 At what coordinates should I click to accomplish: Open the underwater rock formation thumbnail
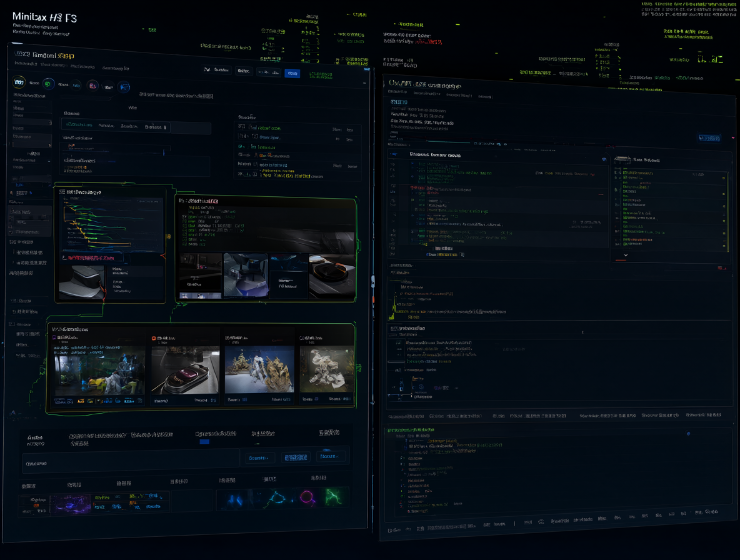click(x=259, y=369)
